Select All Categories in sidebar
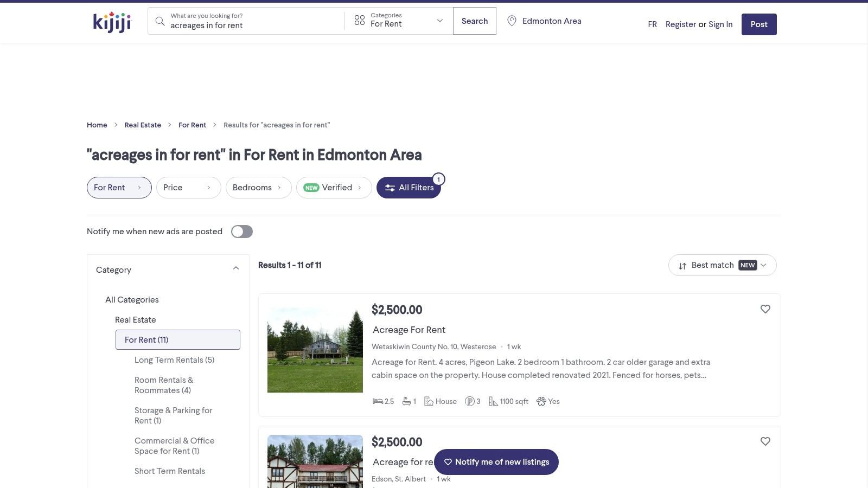The width and height of the screenshot is (868, 488). pyautogui.click(x=132, y=300)
